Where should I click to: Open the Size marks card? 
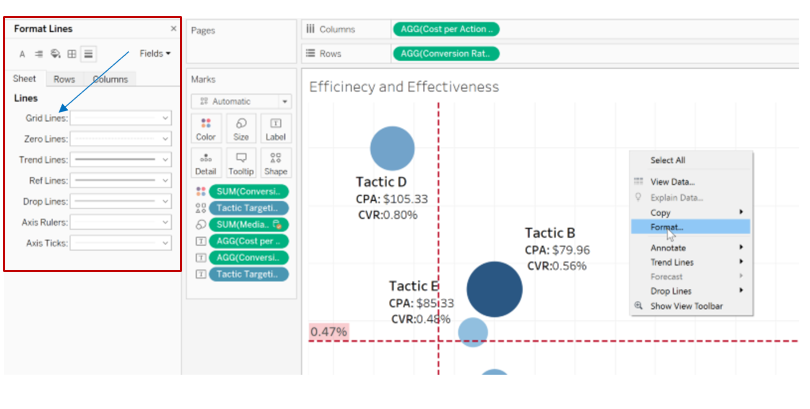click(241, 128)
